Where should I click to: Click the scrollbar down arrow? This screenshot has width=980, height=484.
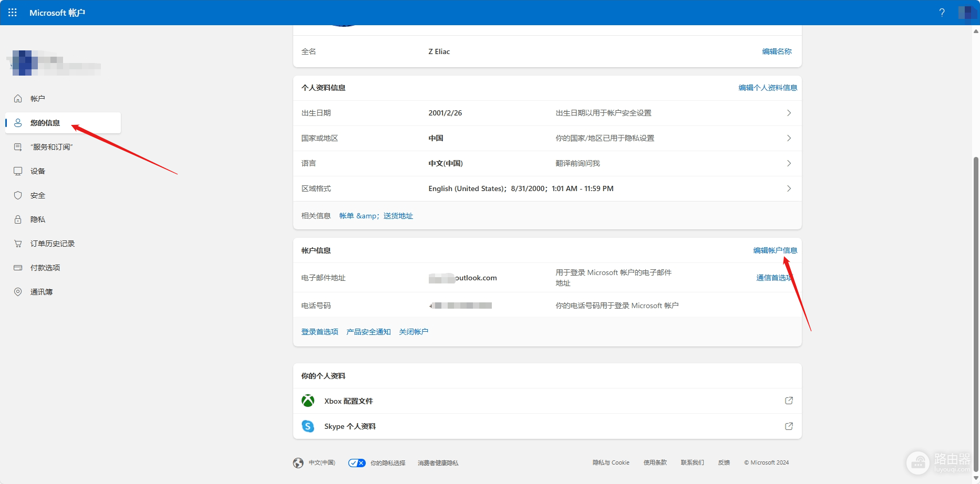click(x=976, y=478)
